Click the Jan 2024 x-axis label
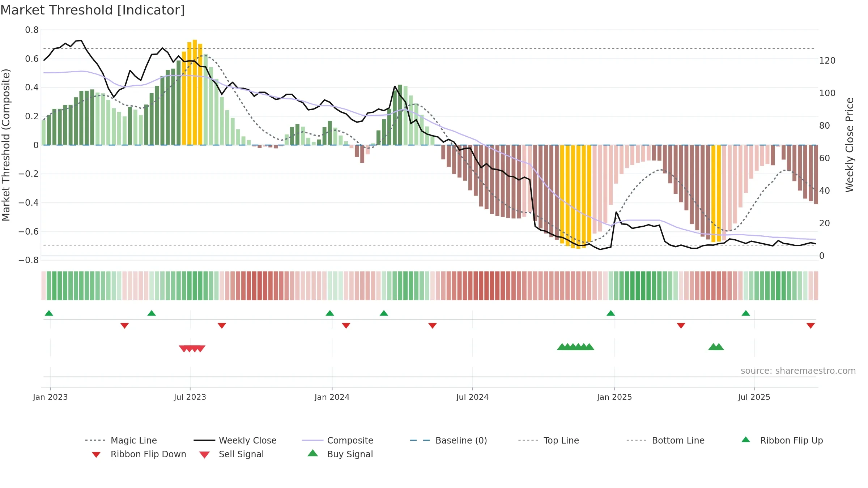Image resolution: width=868 pixels, height=488 pixels. pyautogui.click(x=332, y=397)
